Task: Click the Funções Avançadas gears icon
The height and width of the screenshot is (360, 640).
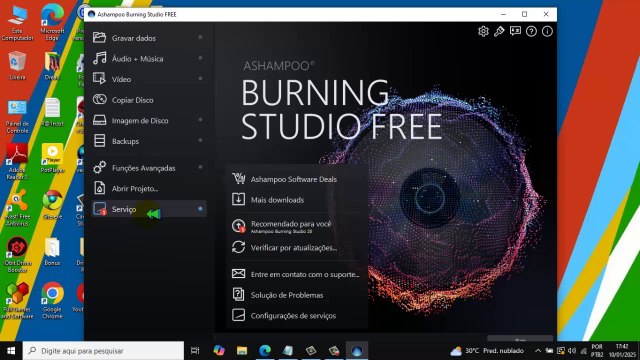Action: tap(99, 167)
